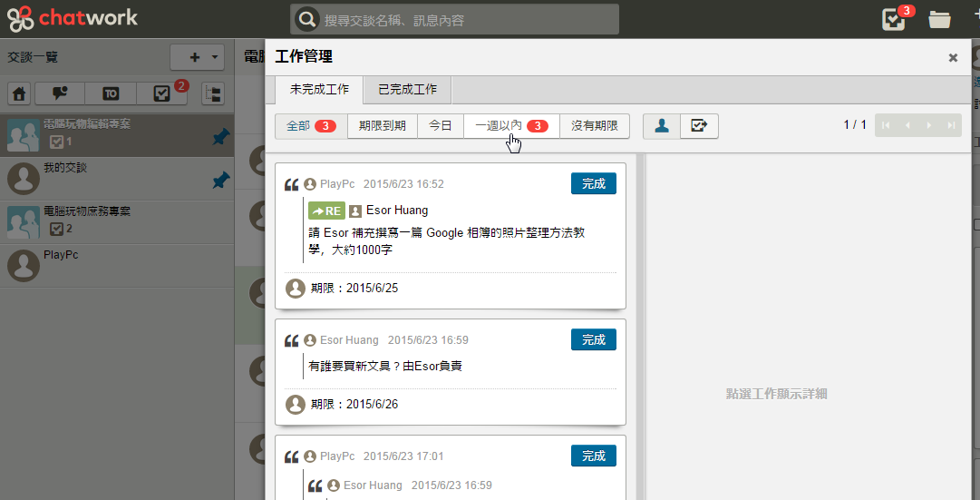Image resolution: width=980 pixels, height=500 pixels.
Task: Click assignee avatar beside 2015/6/25 deadline
Action: 296,289
